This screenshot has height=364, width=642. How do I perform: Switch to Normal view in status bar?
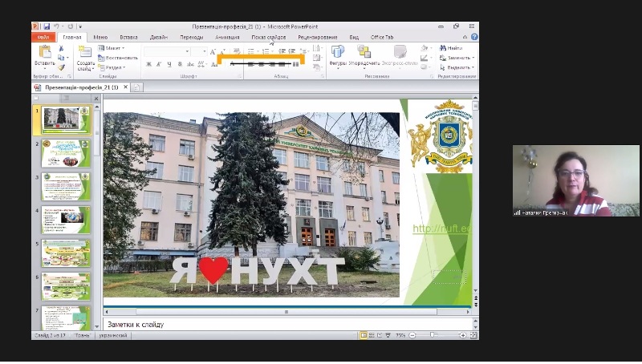pyautogui.click(x=364, y=334)
